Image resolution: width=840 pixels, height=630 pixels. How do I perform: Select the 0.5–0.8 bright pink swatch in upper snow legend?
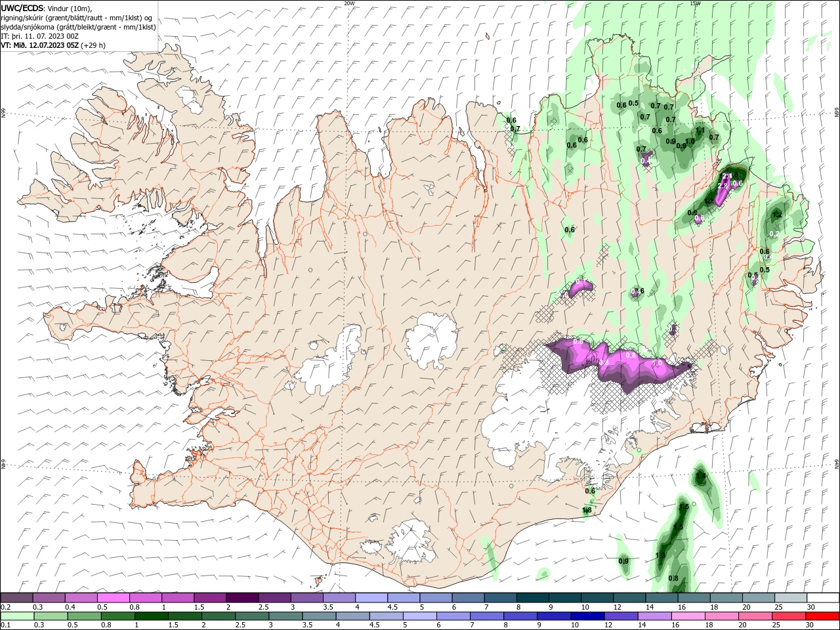pyautogui.click(x=114, y=598)
